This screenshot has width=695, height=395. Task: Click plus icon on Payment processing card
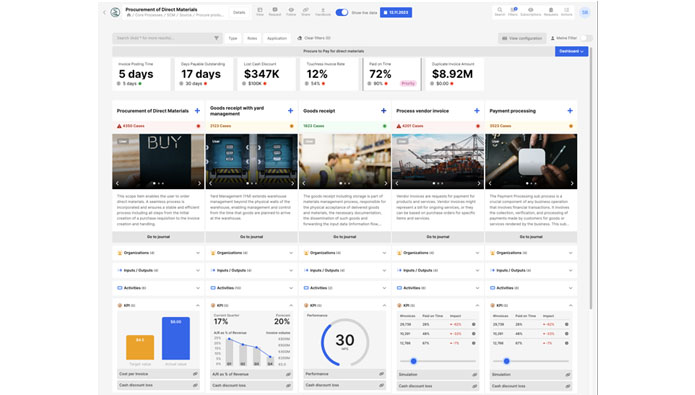point(570,111)
